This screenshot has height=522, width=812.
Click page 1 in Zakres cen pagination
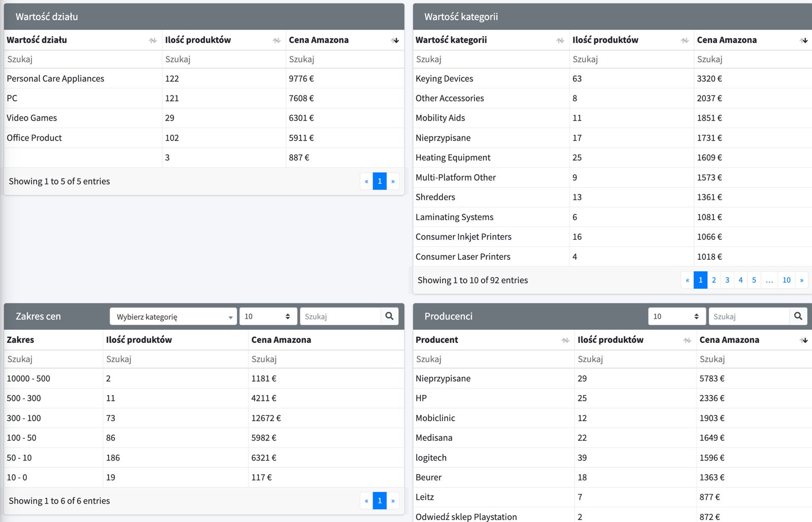pyautogui.click(x=380, y=501)
